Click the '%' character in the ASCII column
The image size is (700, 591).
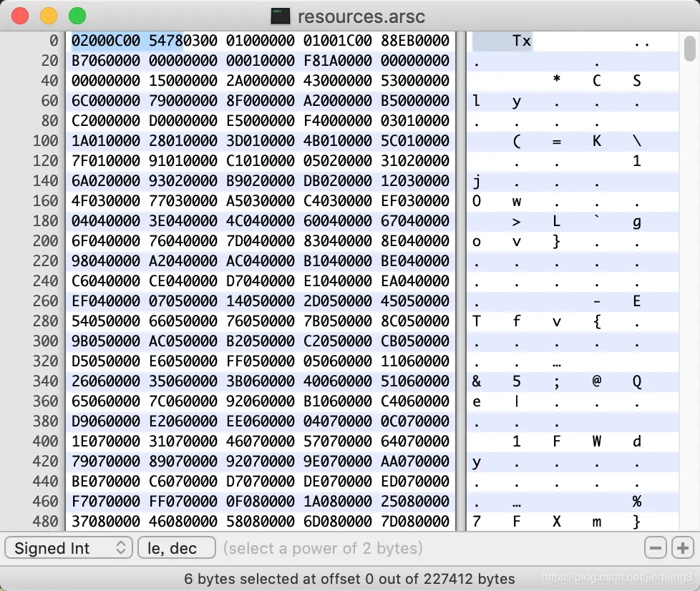[637, 502]
